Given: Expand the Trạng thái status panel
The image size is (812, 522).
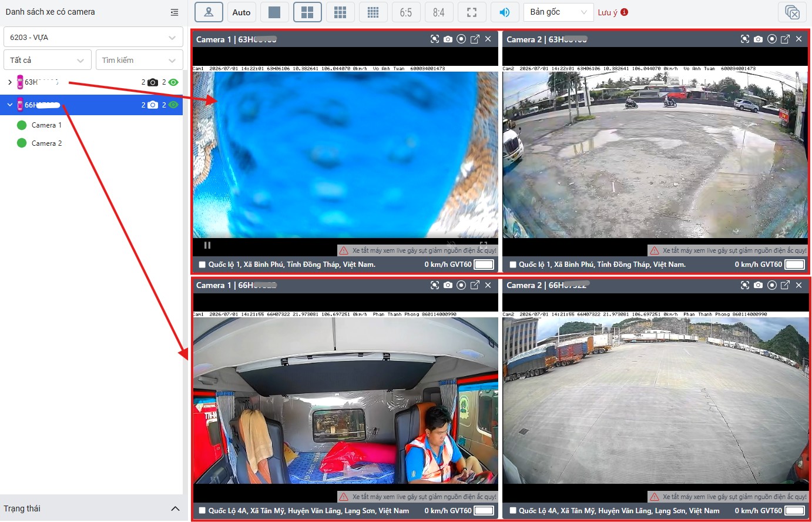Looking at the screenshot, I should (x=175, y=508).
